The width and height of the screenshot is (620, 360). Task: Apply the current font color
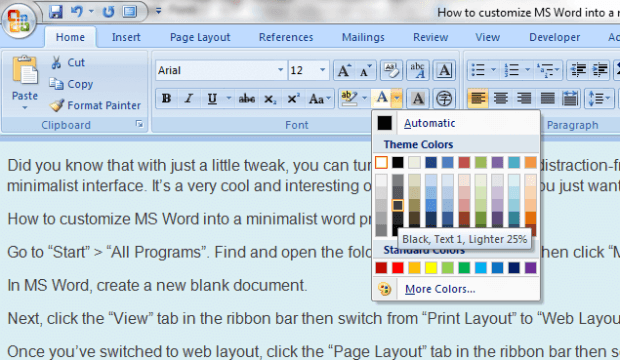click(382, 98)
